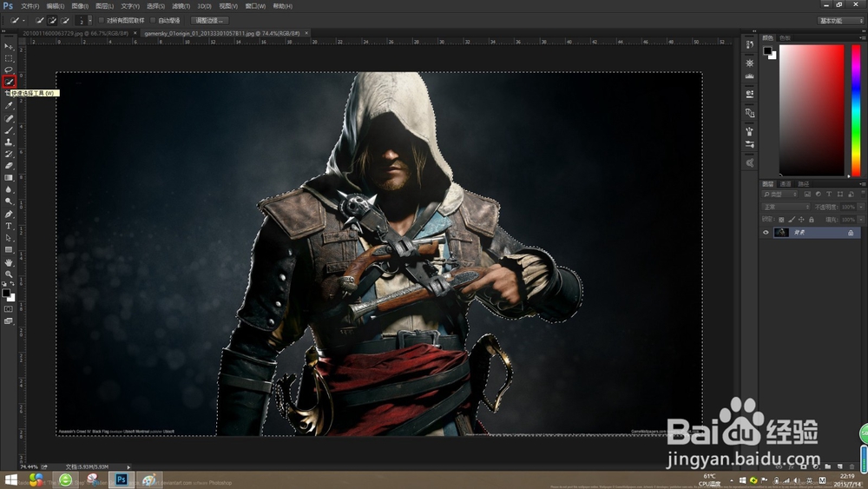Switch to the 2010011600063729.jpg document tab

click(x=76, y=33)
